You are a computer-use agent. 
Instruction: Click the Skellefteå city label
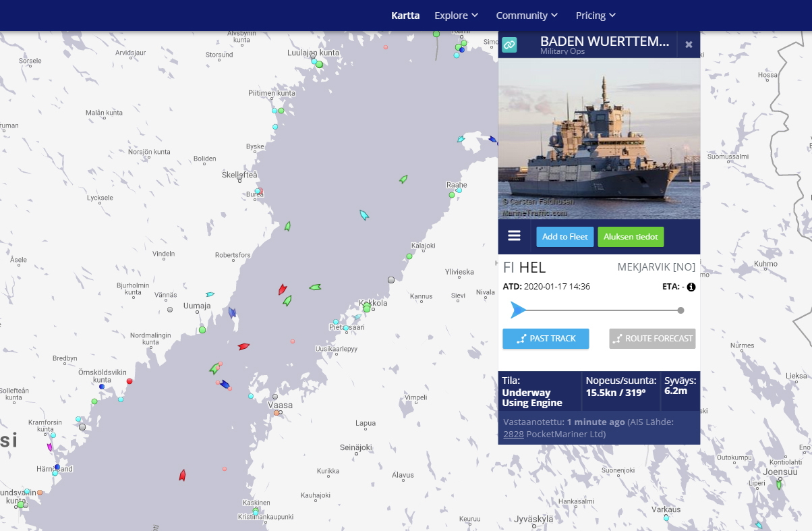click(239, 175)
